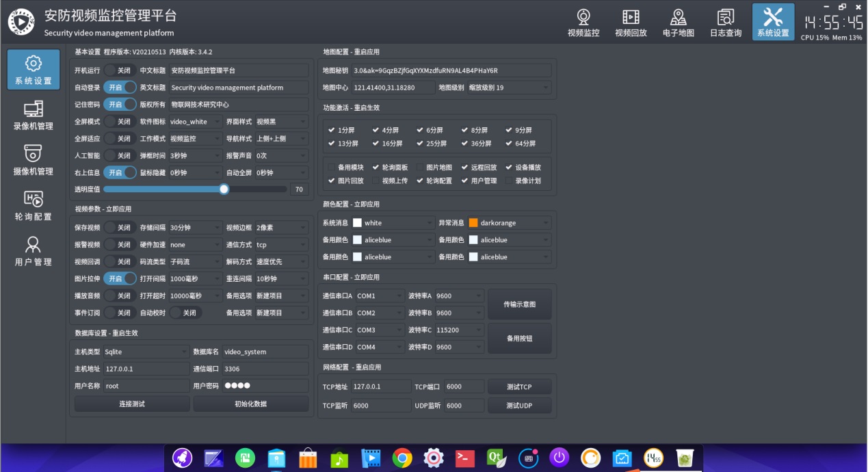Viewport: 868px width, 472px height.
Task: Disable the 自动登录 auto login switch
Action: [x=120, y=88]
